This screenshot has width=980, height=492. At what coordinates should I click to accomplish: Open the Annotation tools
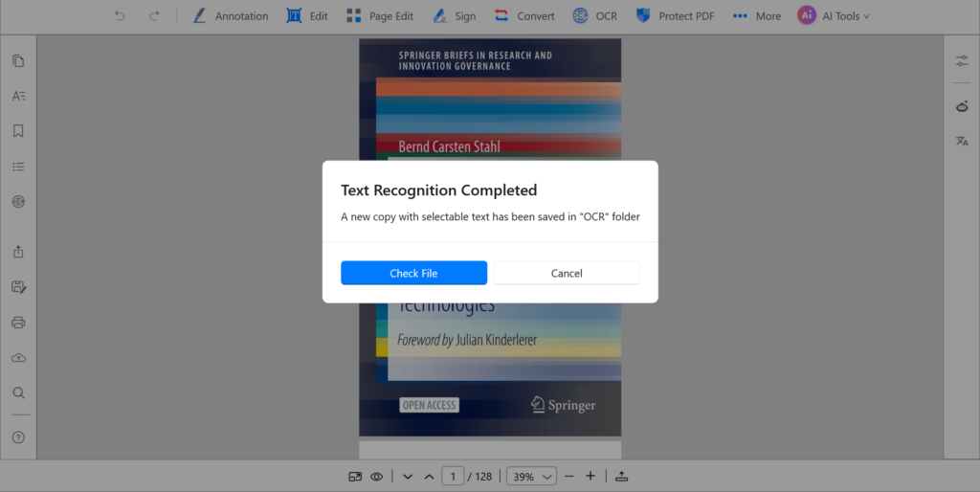tap(230, 16)
